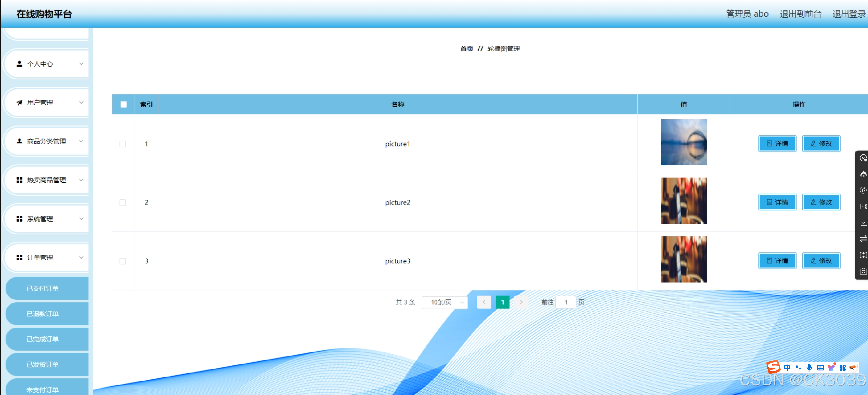Click the music note refresh icon

point(863,190)
